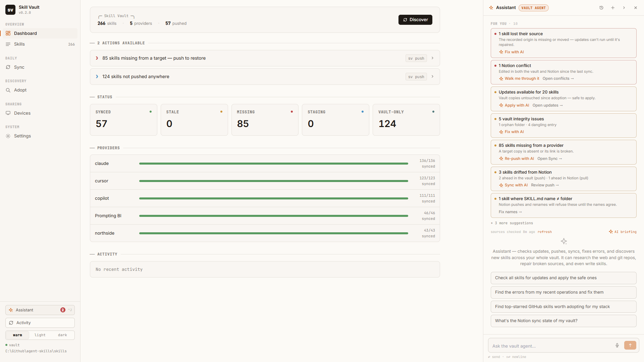Click Fix names link

(x=510, y=212)
